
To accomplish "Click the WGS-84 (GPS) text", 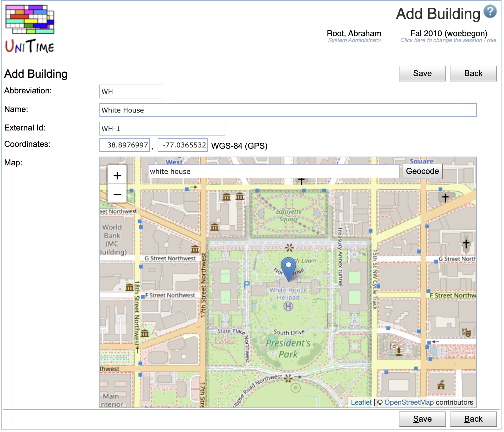I will [x=239, y=146].
